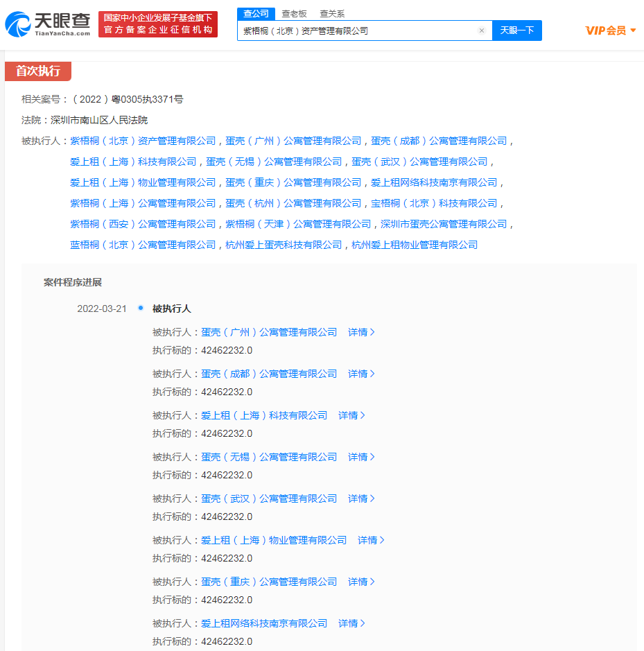The height and width of the screenshot is (651, 644).
Task: Click 爱上租网络科技南京有限公司 in case progress list
Action: (x=264, y=623)
